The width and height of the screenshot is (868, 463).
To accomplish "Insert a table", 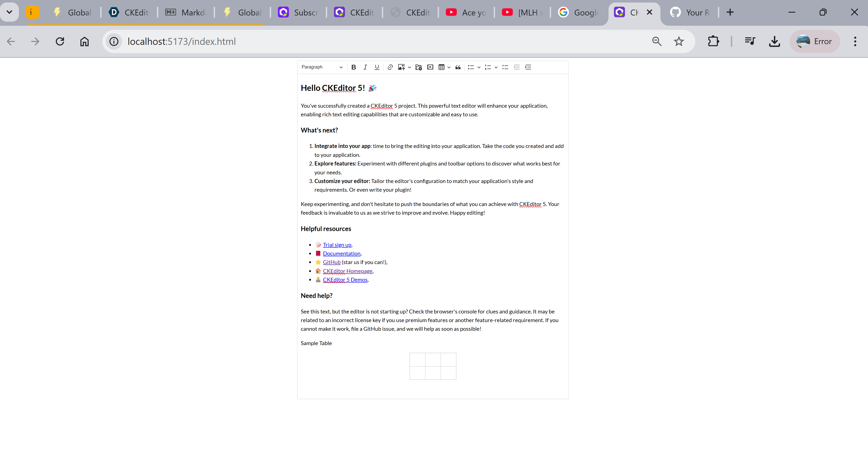I will (442, 67).
